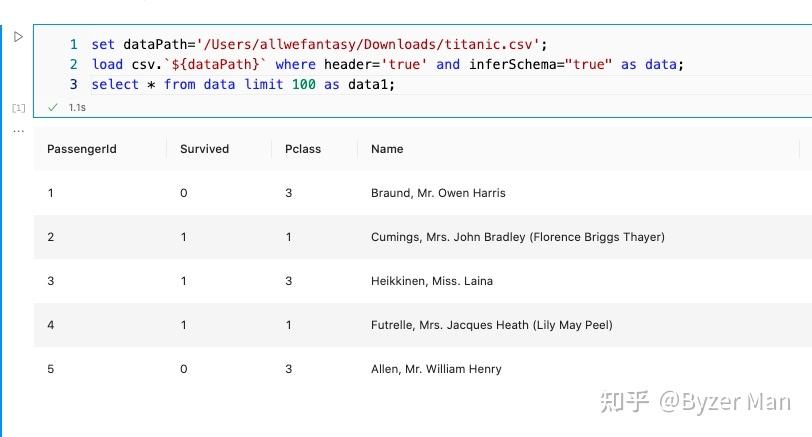Click the Futrelle, Mrs. Jacques Heath cell
Image resolution: width=812 pixels, height=437 pixels.
coord(491,325)
